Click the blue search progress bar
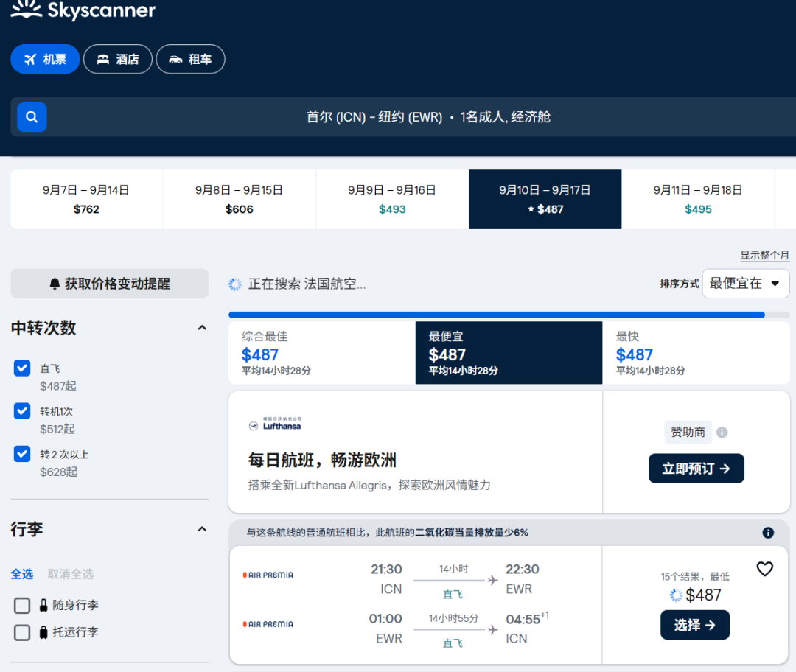Screen dimensions: 796x672 pos(496,315)
